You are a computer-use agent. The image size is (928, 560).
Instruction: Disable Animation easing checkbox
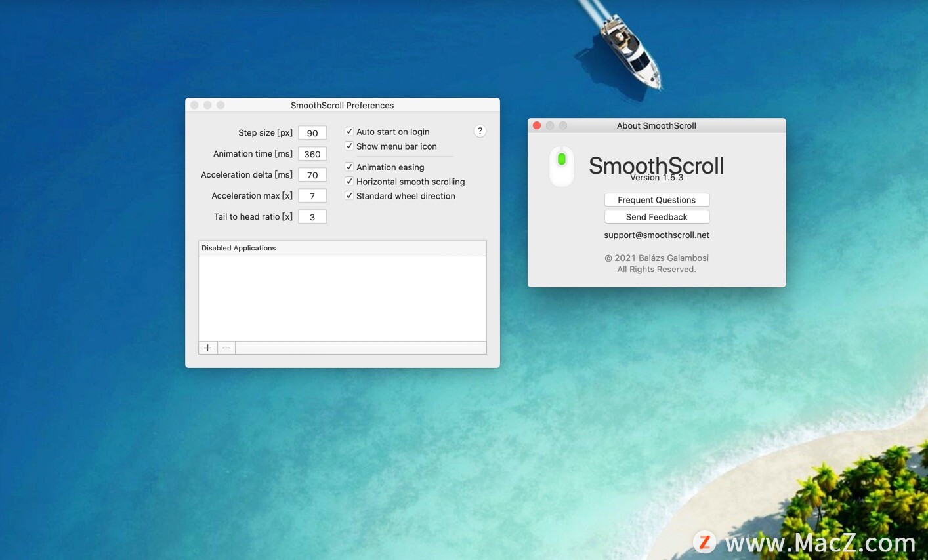pos(349,167)
